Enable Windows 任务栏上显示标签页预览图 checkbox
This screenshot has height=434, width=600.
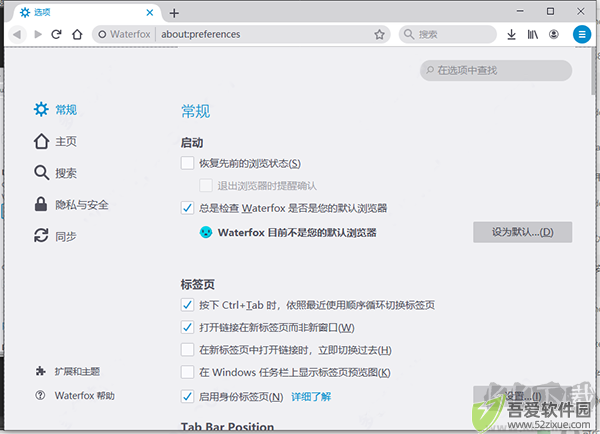point(187,372)
